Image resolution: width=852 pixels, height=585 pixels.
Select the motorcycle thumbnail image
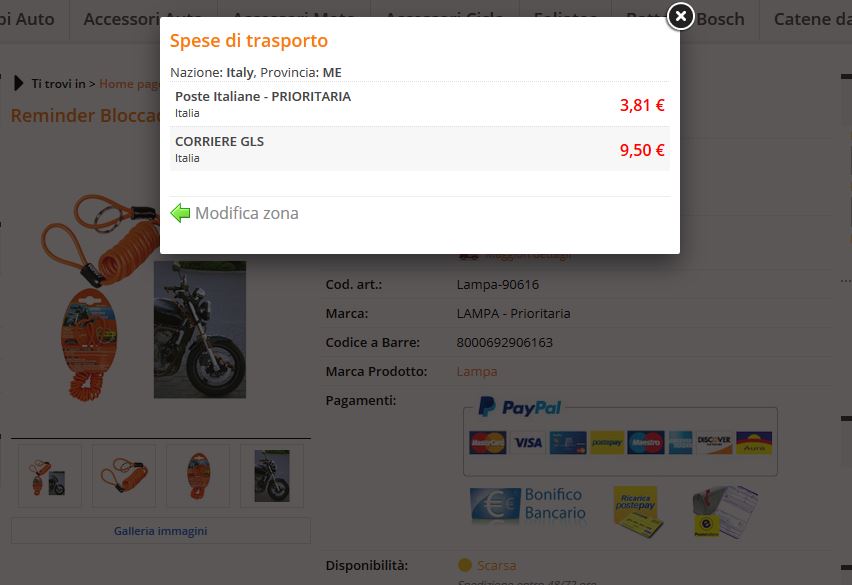(x=272, y=476)
